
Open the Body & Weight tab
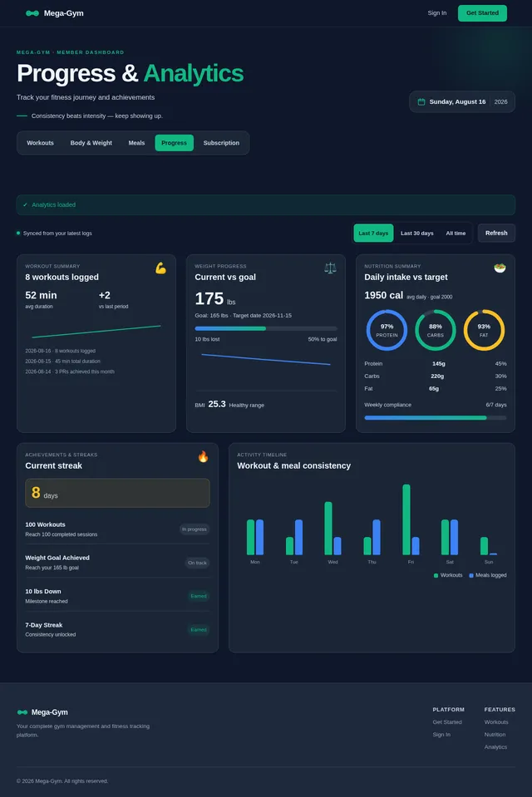click(91, 143)
